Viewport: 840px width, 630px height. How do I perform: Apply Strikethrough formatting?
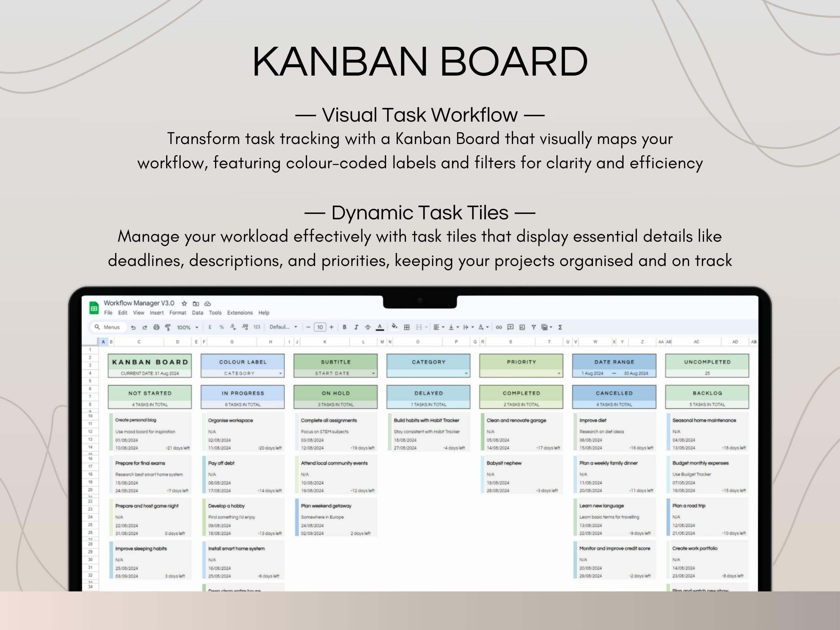click(368, 327)
